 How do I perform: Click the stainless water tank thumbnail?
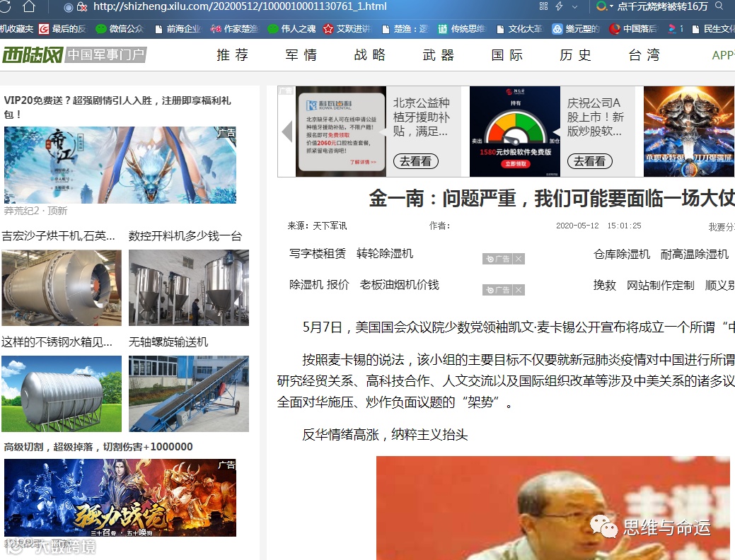click(x=62, y=394)
